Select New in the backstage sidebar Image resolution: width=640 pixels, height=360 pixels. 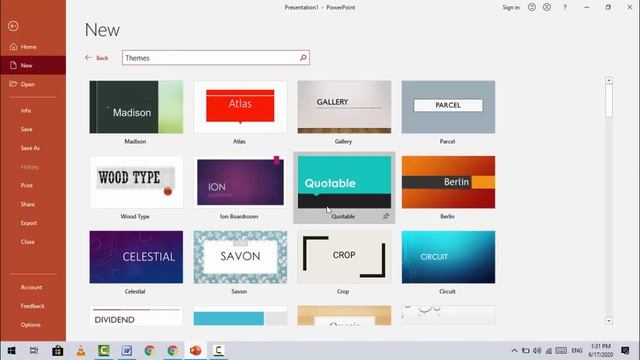(x=33, y=65)
